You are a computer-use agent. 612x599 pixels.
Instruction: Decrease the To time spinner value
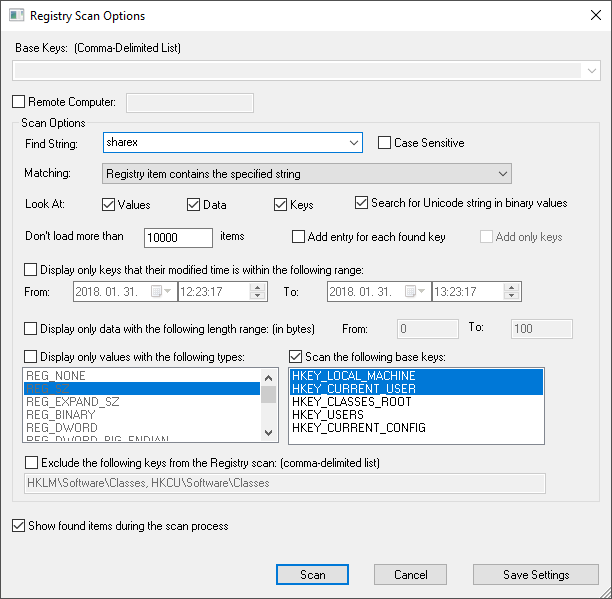[x=512, y=297]
